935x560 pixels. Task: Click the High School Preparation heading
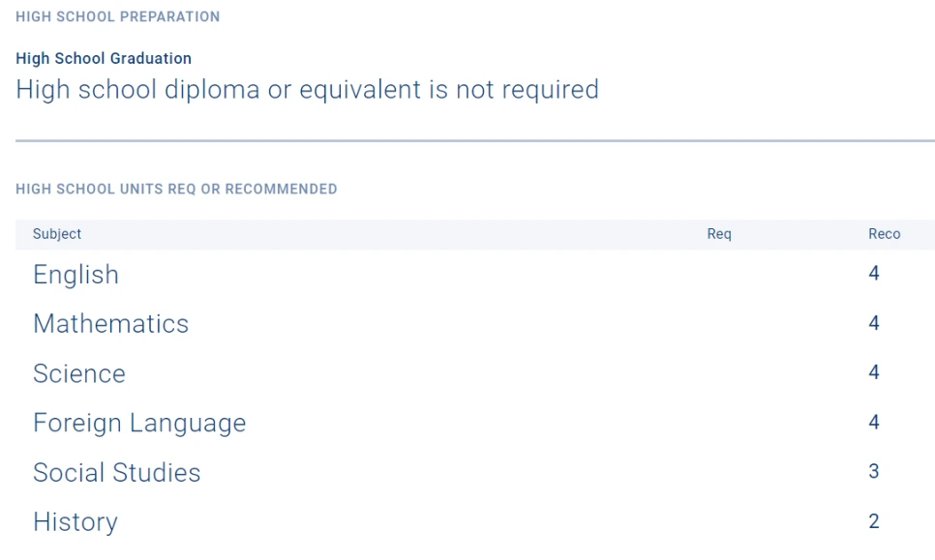click(117, 16)
